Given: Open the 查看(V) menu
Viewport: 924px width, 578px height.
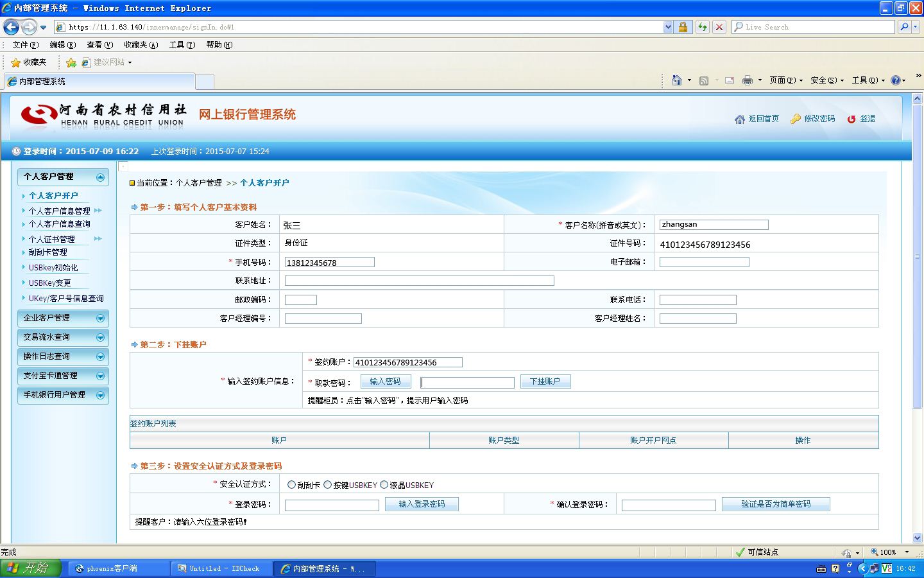Looking at the screenshot, I should [100, 45].
